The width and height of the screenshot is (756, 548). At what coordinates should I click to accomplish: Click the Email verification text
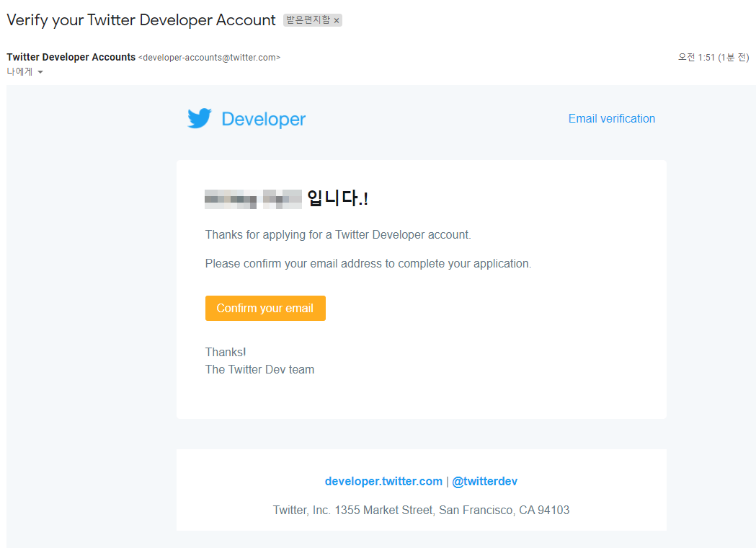(611, 119)
